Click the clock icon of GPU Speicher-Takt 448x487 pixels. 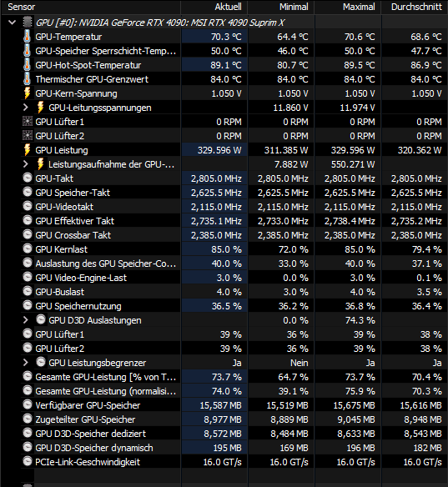(x=28, y=192)
